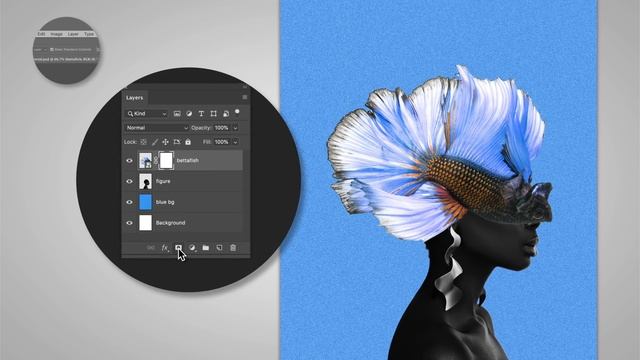Image resolution: width=640 pixels, height=360 pixels.
Task: Open the Kind filter dropdown
Action: (147, 113)
